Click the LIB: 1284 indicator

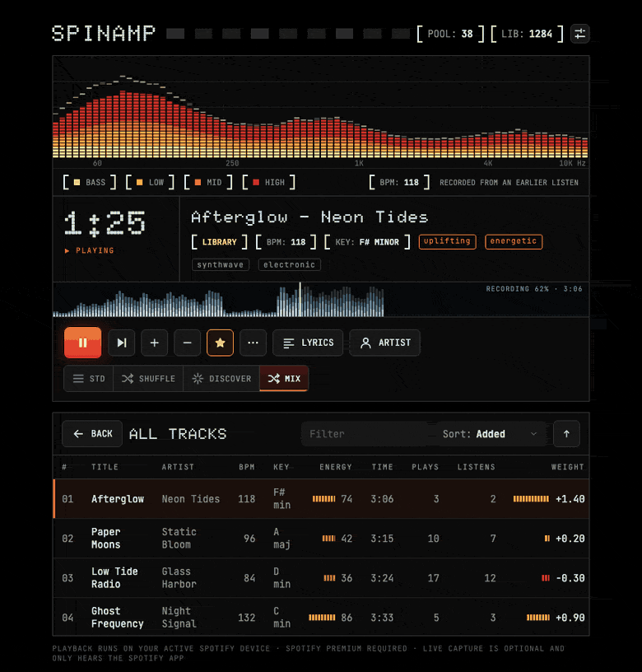click(527, 34)
